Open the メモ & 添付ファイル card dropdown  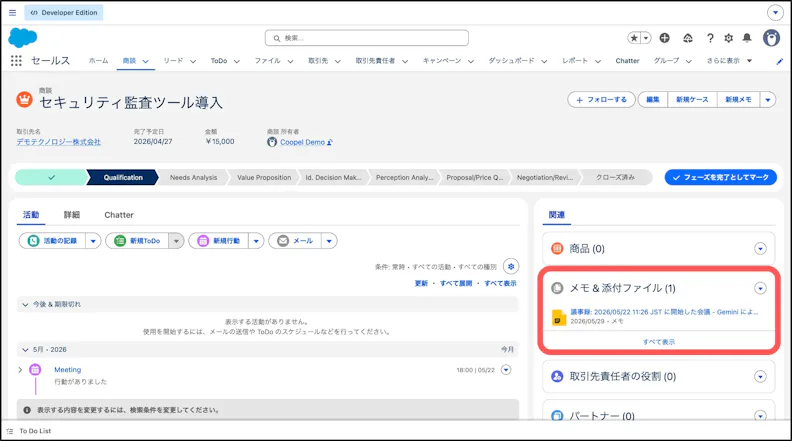click(x=760, y=288)
